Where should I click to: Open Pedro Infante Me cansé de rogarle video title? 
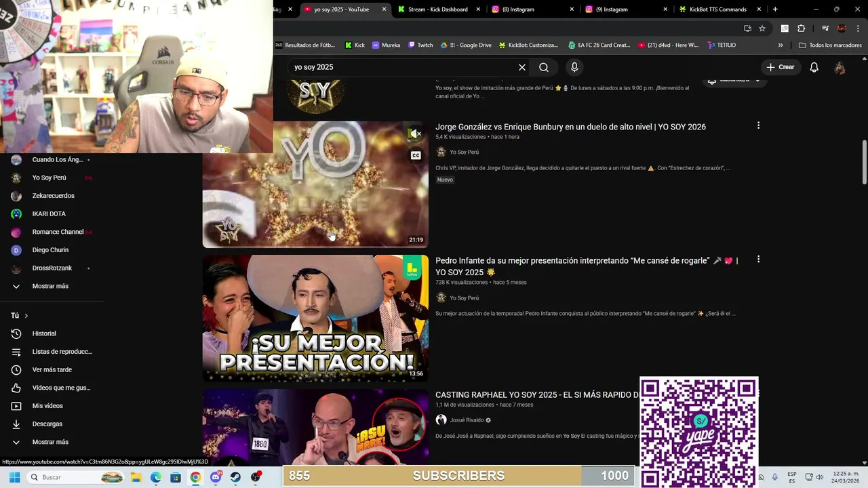tap(587, 266)
